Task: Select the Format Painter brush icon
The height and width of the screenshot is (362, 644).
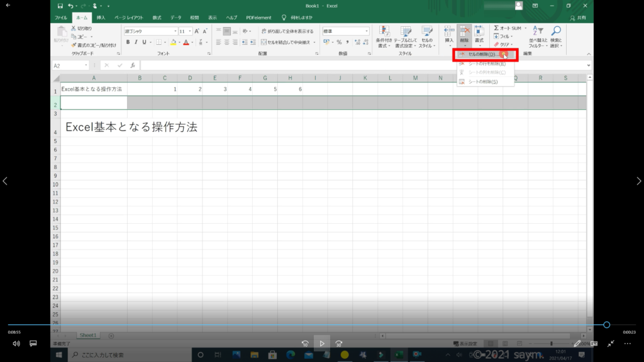Action: (x=74, y=45)
